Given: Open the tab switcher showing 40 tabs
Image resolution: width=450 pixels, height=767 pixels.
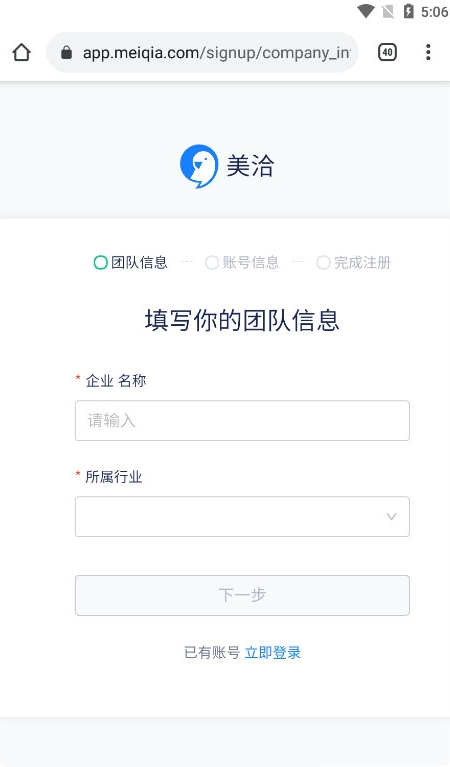Looking at the screenshot, I should (387, 52).
